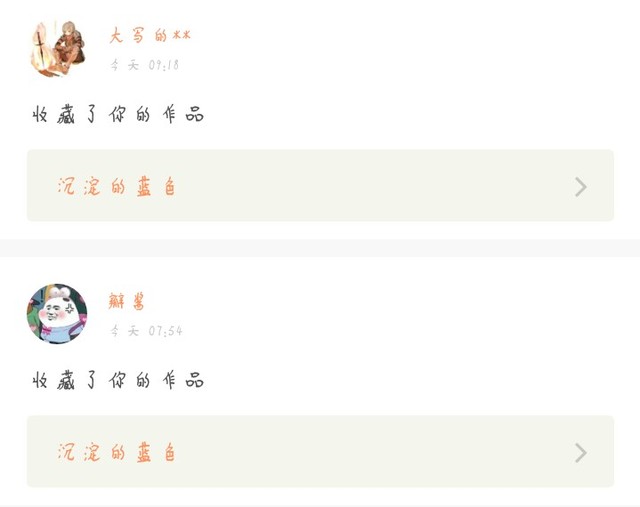The height and width of the screenshot is (507, 640).
Task: Click the gray divider between the notifications
Action: coord(320,248)
